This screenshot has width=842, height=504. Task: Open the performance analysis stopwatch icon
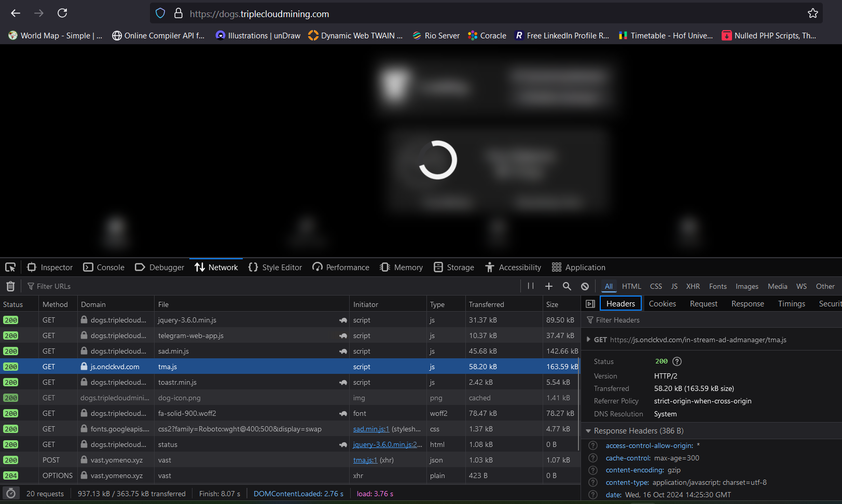coord(11,494)
